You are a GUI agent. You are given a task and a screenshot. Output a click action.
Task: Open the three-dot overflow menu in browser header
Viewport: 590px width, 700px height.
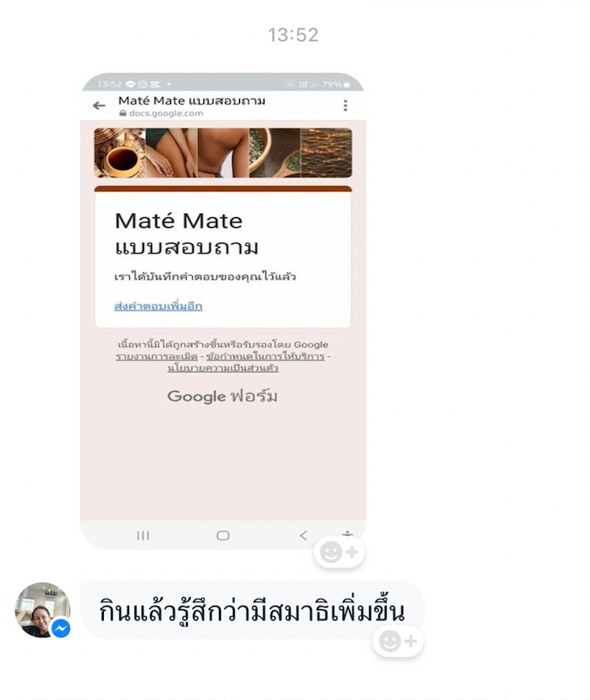point(345,106)
